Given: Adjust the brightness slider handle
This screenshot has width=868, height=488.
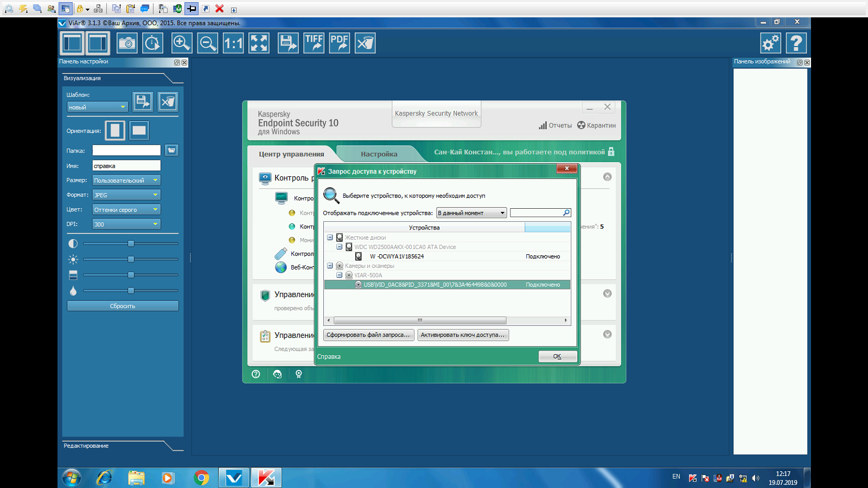Looking at the screenshot, I should coord(131,259).
